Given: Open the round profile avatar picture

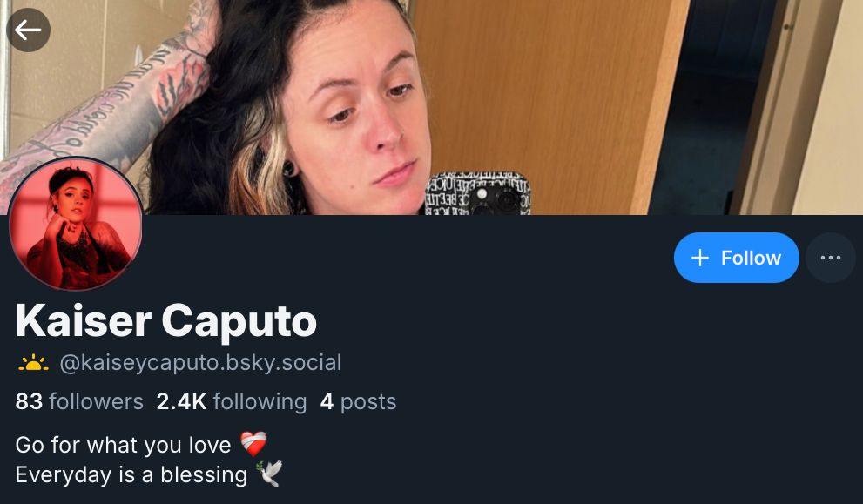Looking at the screenshot, I should tap(76, 224).
